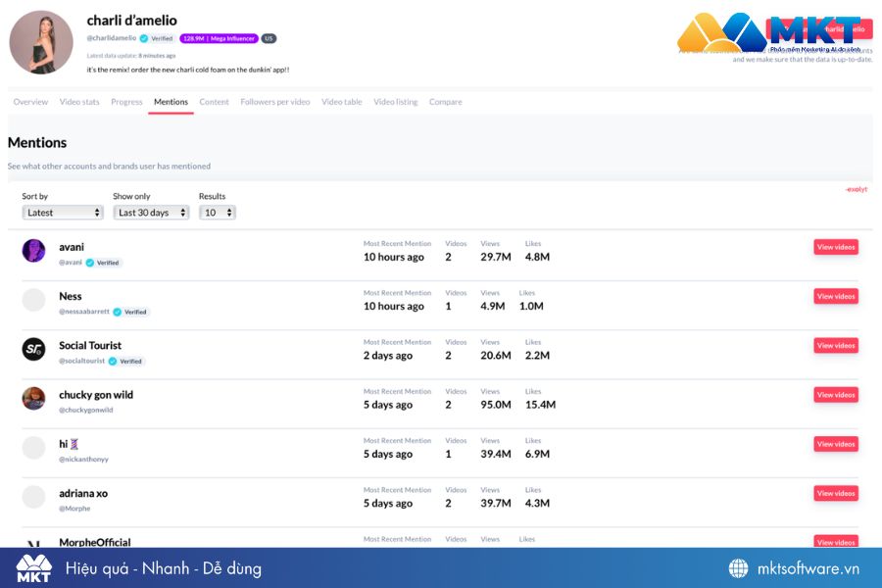View videos for Ness
The height and width of the screenshot is (588, 882).
(x=836, y=296)
